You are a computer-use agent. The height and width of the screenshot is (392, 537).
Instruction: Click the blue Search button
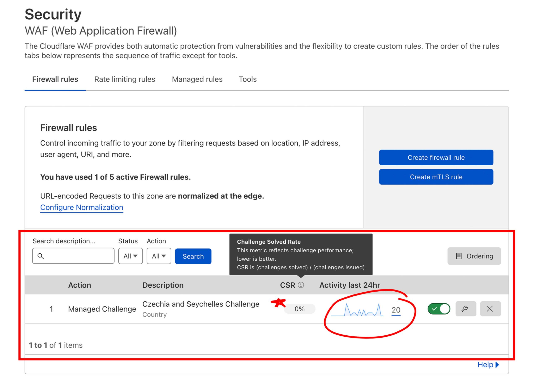[193, 256]
